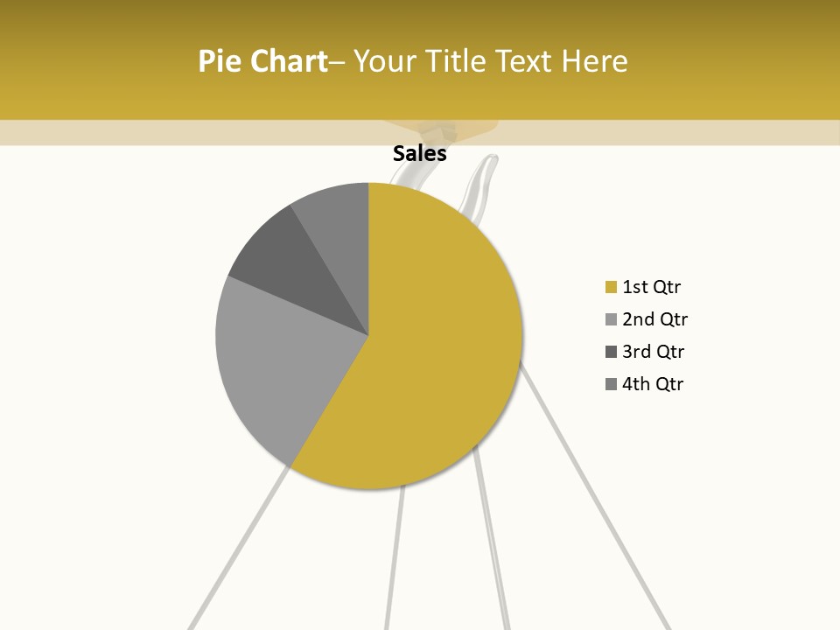Click the 4th Qtr legend color square
The image size is (840, 630).
click(x=611, y=384)
